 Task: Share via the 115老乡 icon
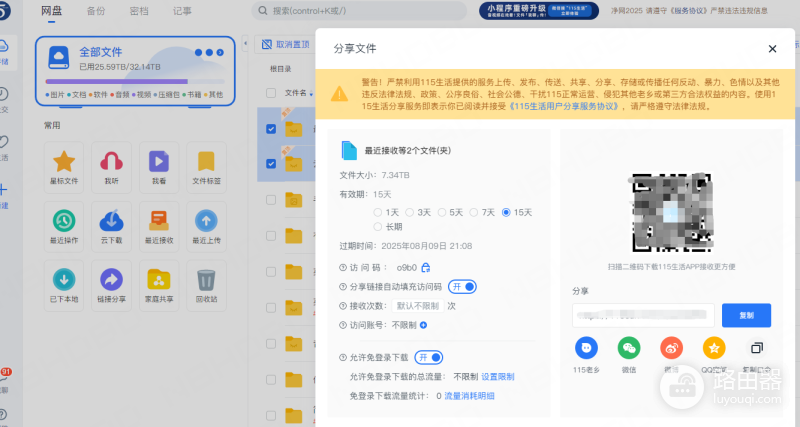tap(586, 348)
